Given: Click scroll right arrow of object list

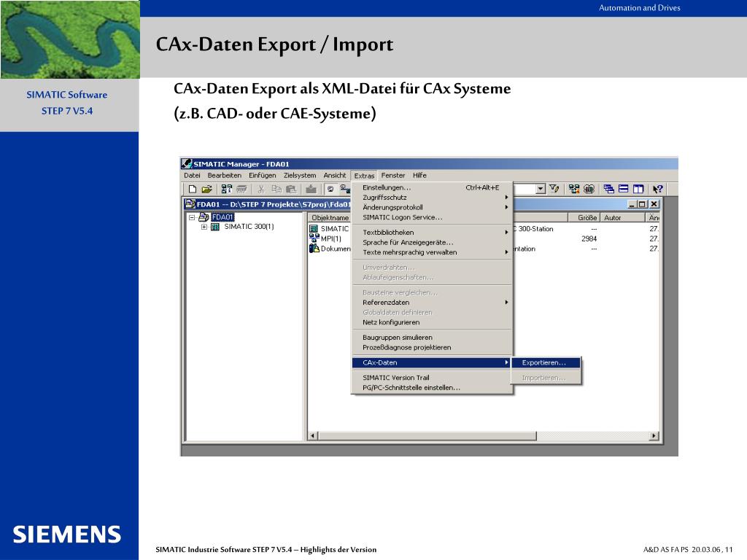Looking at the screenshot, I should [654, 436].
